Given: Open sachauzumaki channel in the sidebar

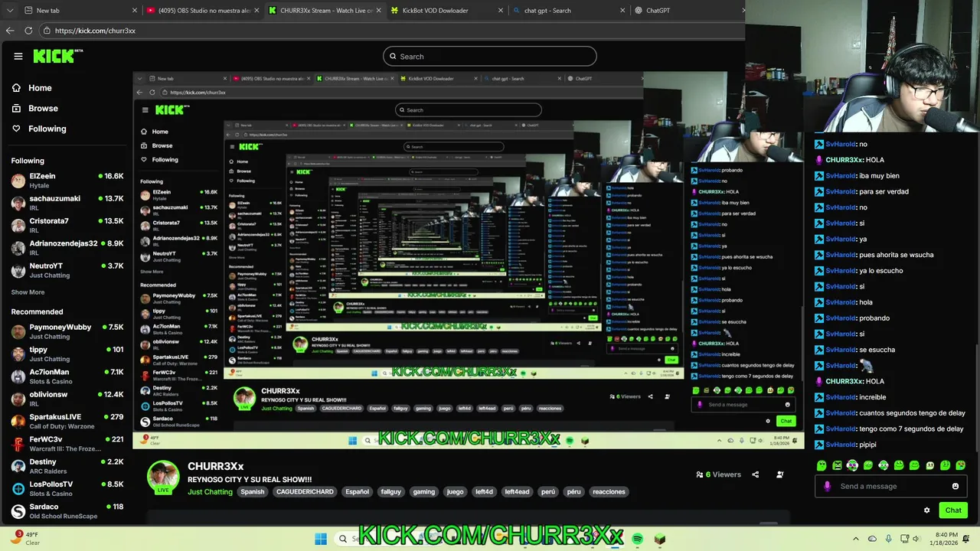Looking at the screenshot, I should pos(67,203).
